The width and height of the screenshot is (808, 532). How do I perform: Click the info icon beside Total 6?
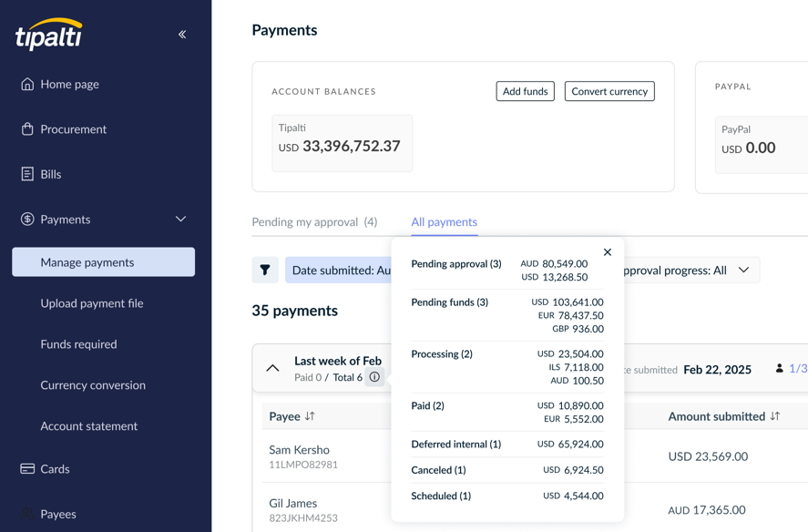[374, 377]
